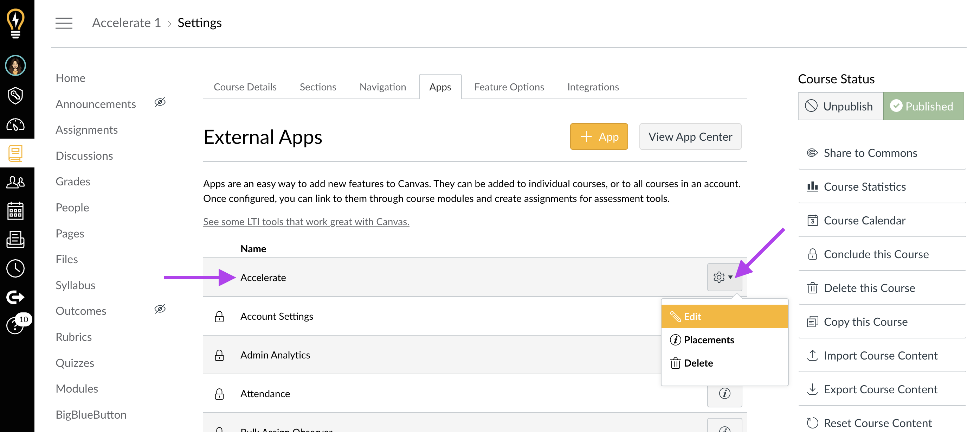Click the View App Center button
The height and width of the screenshot is (432, 980).
point(690,136)
